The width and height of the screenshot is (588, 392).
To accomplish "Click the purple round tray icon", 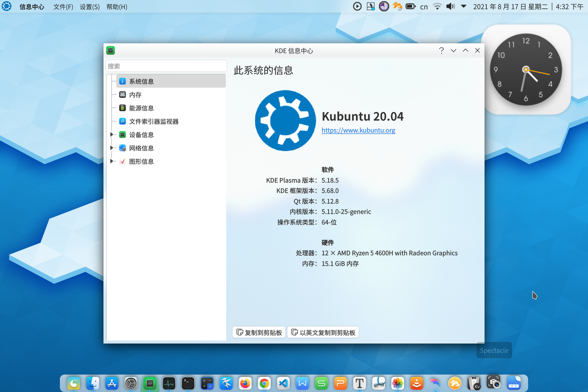I will [x=384, y=6].
